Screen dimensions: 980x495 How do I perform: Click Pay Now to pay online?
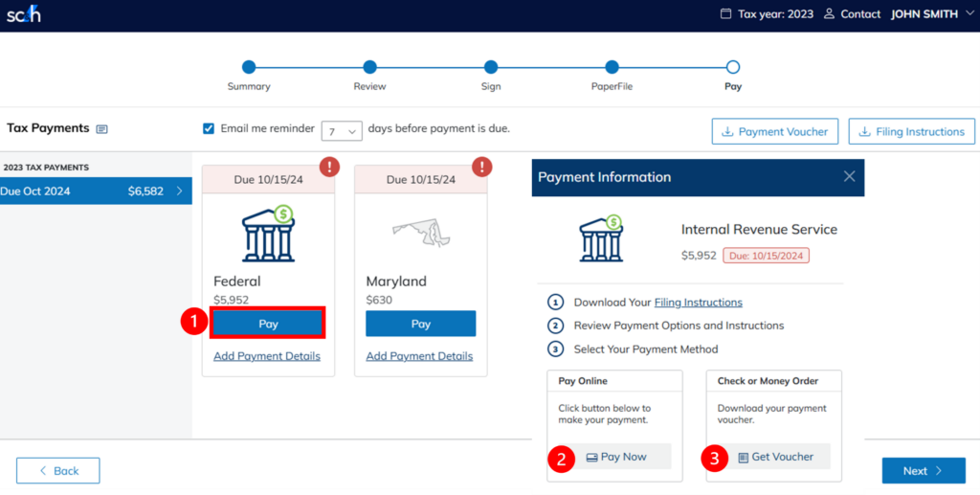click(615, 457)
